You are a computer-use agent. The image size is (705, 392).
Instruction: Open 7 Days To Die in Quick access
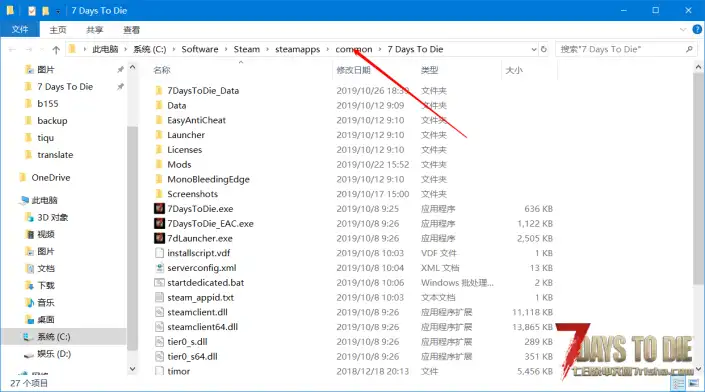point(65,87)
